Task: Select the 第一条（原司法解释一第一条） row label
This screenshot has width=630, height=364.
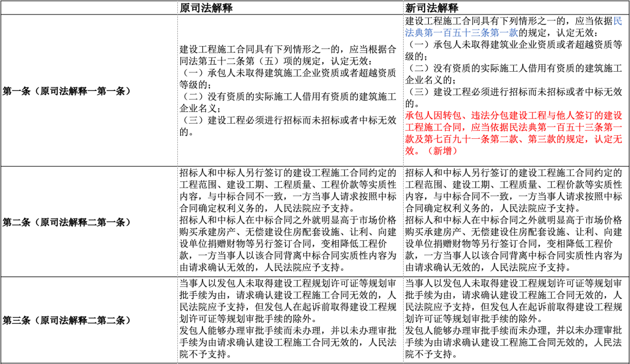Action: tap(66, 91)
